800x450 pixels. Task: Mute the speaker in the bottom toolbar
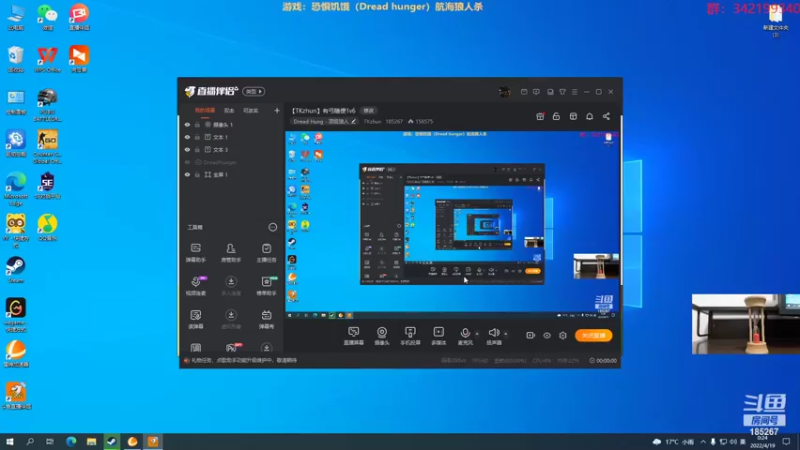click(493, 336)
